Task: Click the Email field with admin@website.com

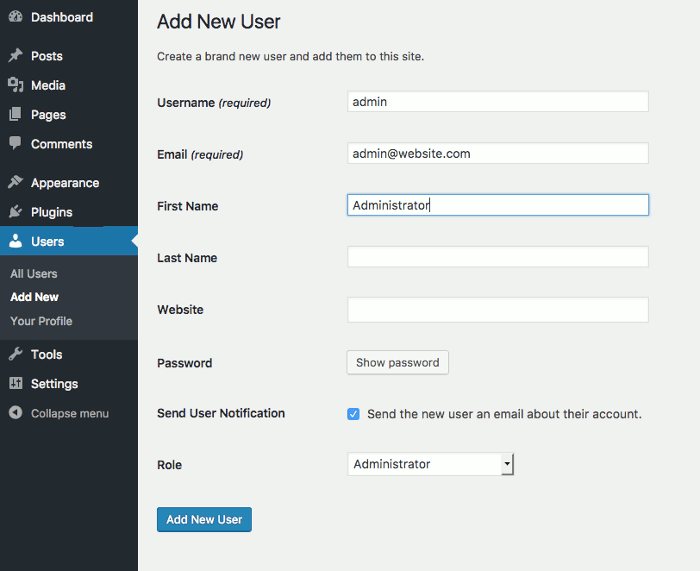Action: [498, 153]
